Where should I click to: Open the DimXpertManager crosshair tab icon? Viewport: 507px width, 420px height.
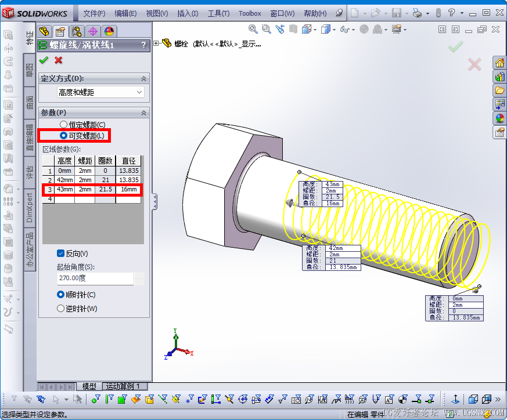pos(93,31)
